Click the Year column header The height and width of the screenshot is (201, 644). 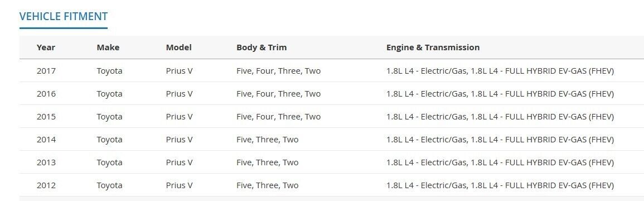46,47
